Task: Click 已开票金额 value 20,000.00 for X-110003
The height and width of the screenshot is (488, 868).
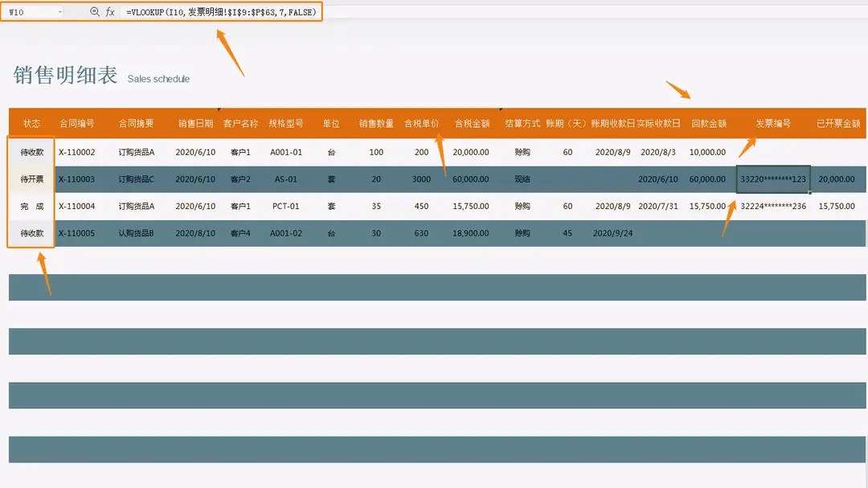Action: click(x=837, y=179)
